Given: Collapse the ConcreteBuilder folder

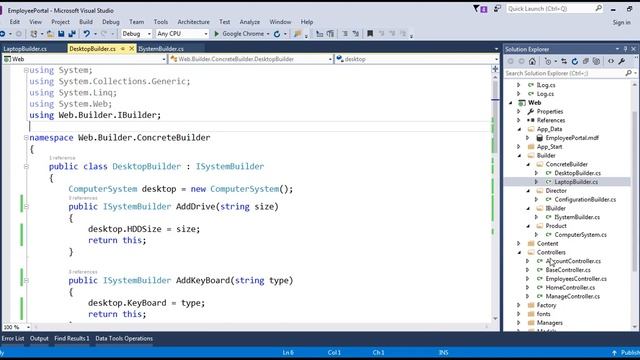Looking at the screenshot, I should click(528, 164).
